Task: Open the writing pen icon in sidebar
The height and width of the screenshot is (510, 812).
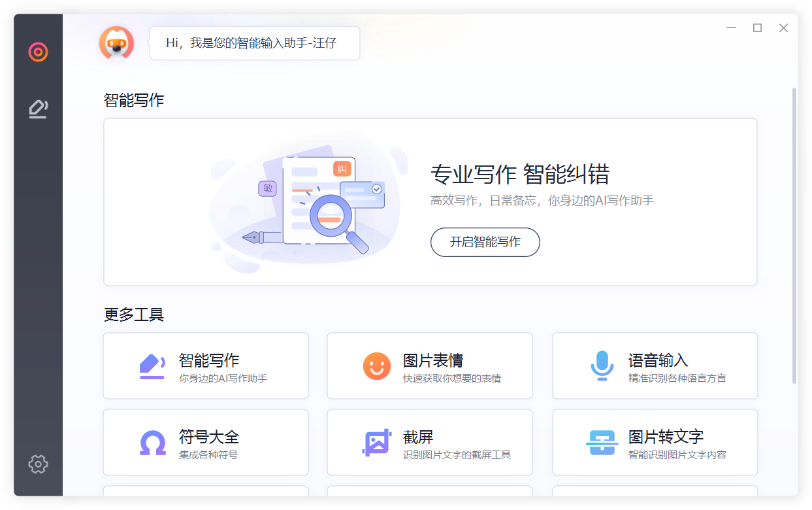Action: (38, 109)
